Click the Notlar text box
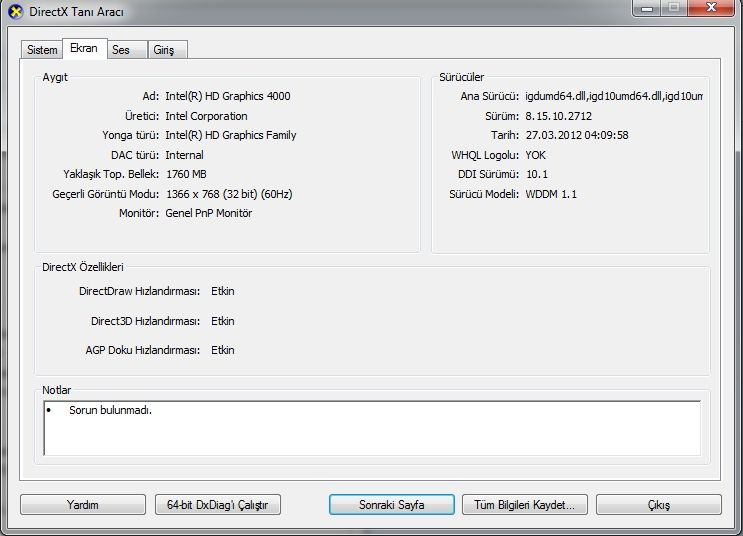743x536 pixels. point(372,428)
